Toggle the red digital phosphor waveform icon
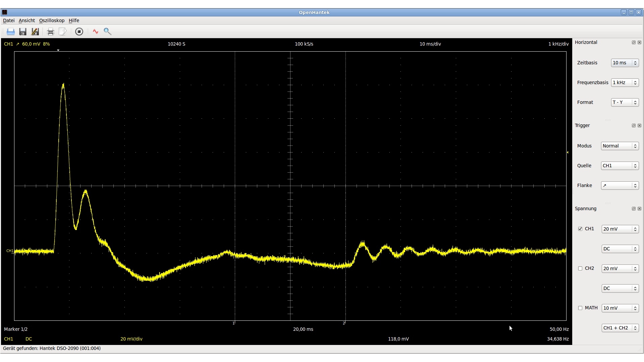 coord(96,32)
